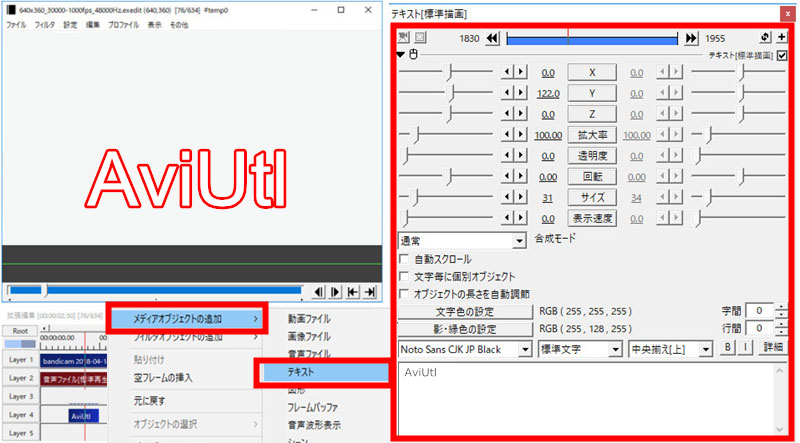The image size is (800, 443).
Task: Click the 影・縁色の設定 button
Action: 465,329
